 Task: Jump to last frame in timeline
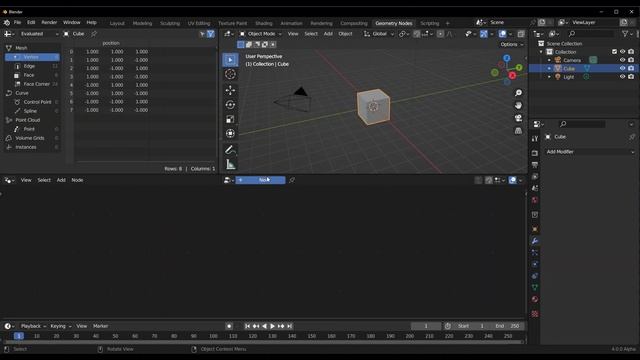point(289,326)
